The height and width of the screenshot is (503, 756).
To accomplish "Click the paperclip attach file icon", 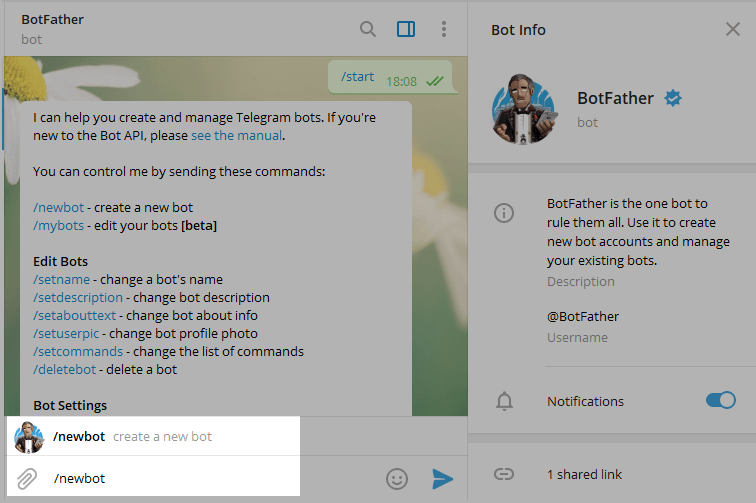I will point(28,478).
